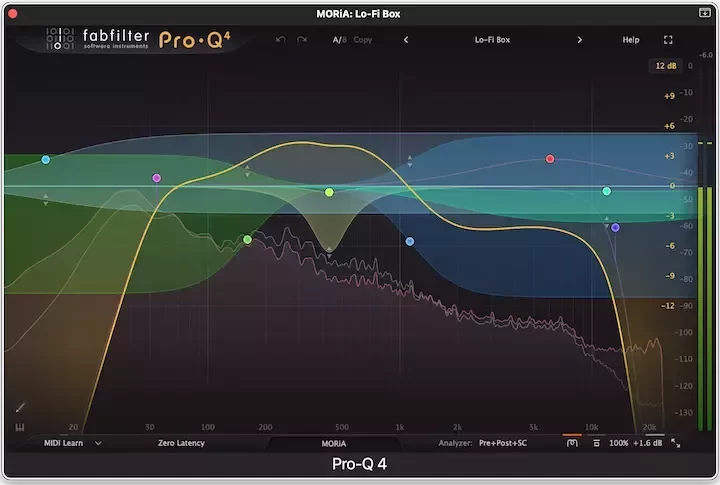This screenshot has height=485, width=720.
Task: Click the phase invert icon
Action: point(596,443)
